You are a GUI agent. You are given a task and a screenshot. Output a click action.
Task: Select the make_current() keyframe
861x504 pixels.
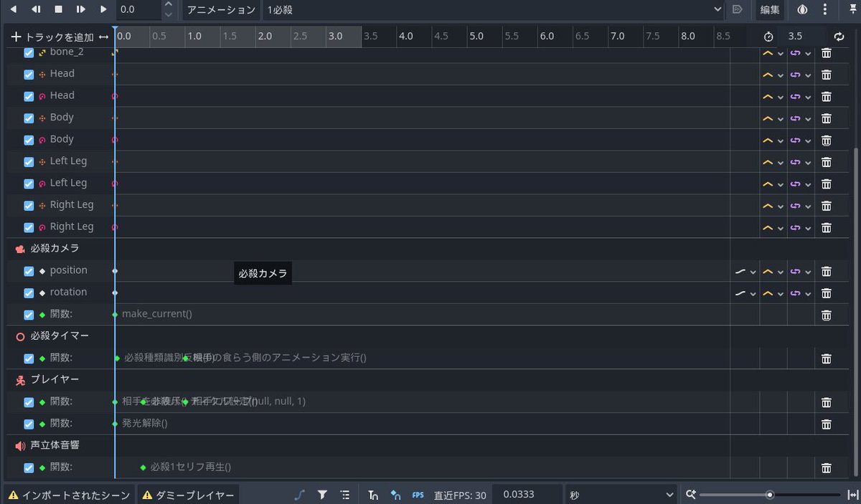[x=115, y=315]
